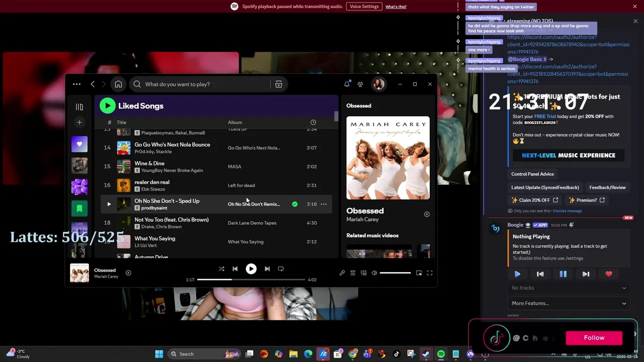Screen dimensions: 644x362
Task: Open Liked Songs heart tile in sidebar
Action: pos(79,144)
